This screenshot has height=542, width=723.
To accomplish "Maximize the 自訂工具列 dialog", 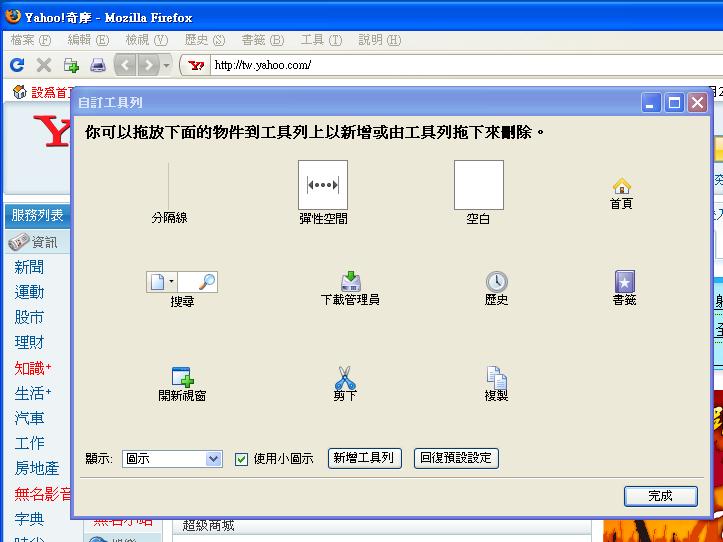I will [x=674, y=102].
